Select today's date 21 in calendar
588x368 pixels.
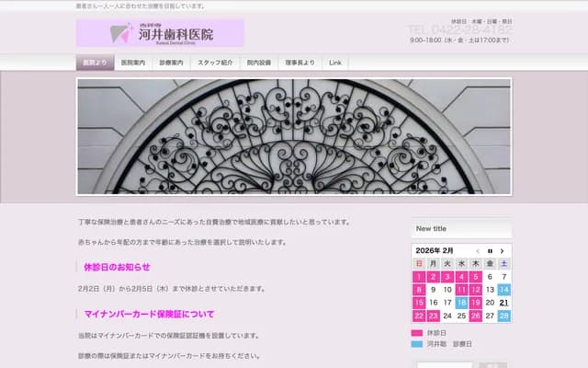coord(504,303)
